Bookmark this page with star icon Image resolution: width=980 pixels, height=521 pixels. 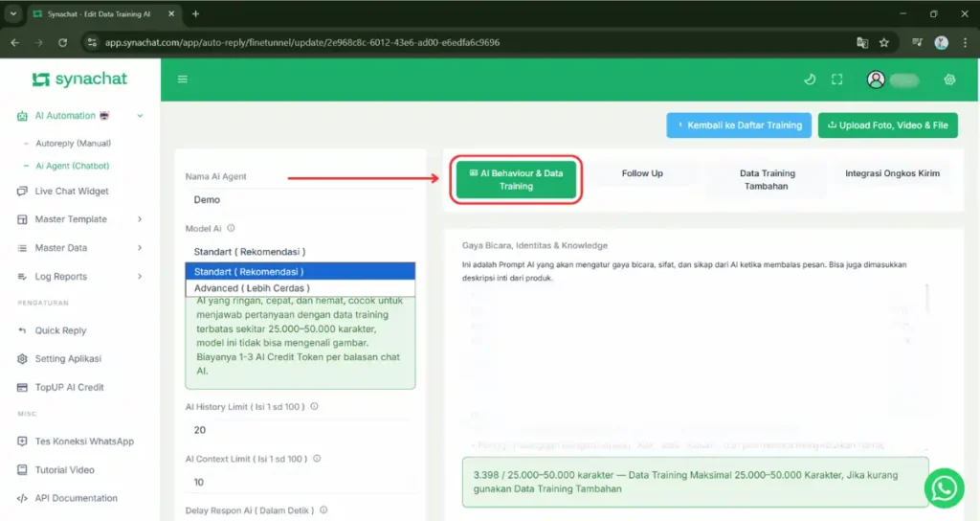point(883,42)
